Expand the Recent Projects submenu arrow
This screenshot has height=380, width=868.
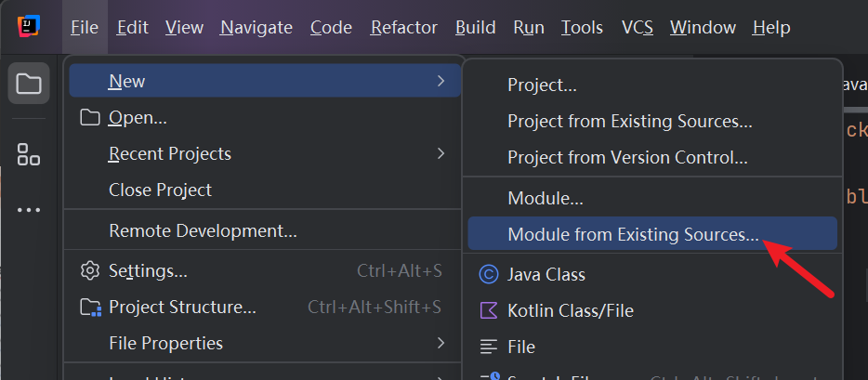click(441, 153)
